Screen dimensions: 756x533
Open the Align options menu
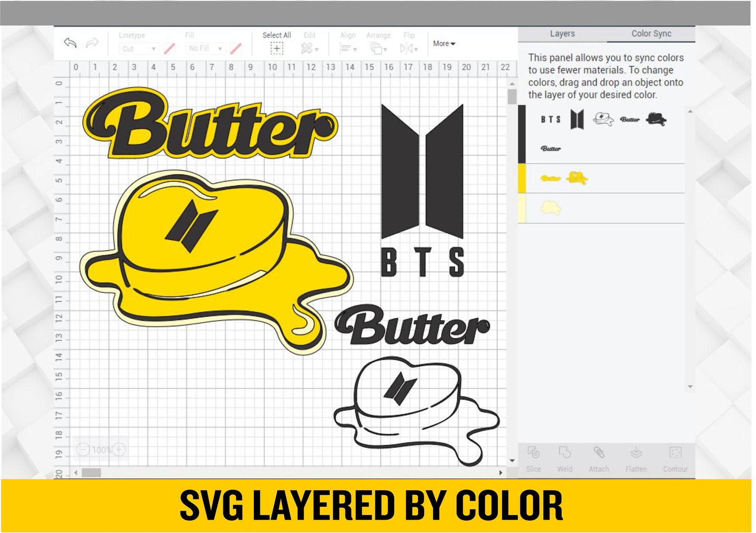click(x=348, y=48)
